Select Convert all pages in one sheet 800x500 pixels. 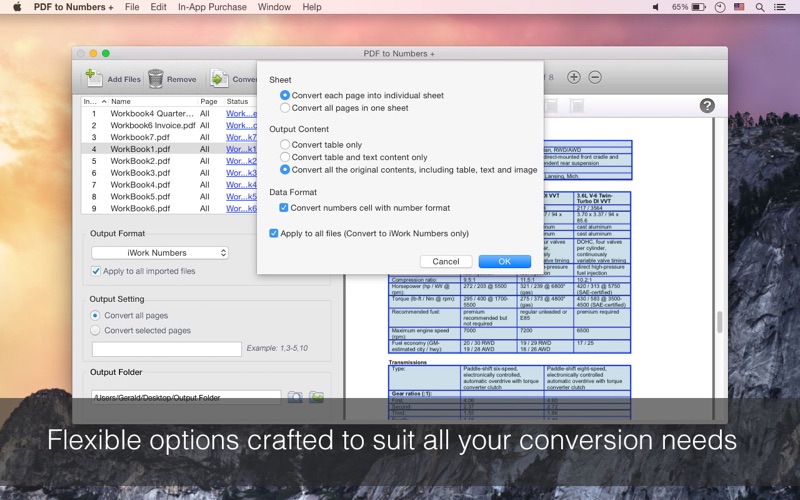coord(285,108)
